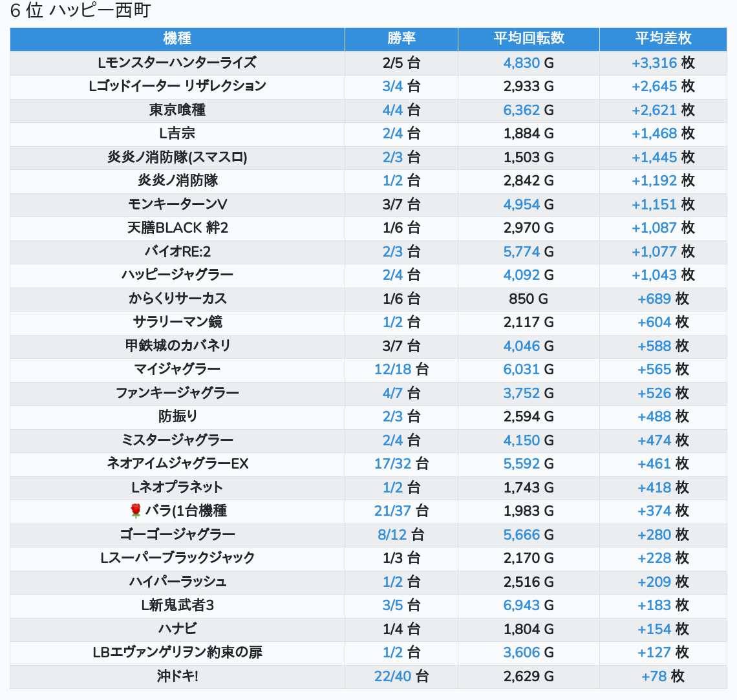Select the モンキーターンV machine name cell
Image resolution: width=737 pixels, height=700 pixels.
177,205
